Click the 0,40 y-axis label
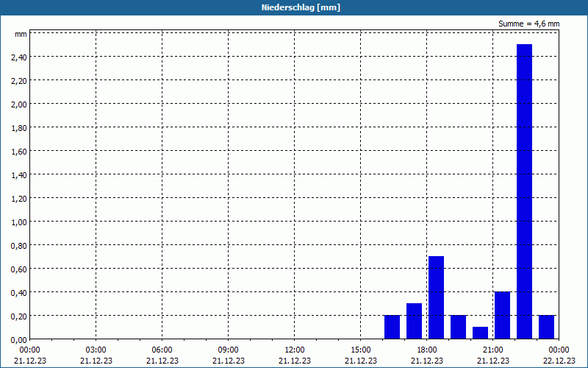Screen dimensions: 588x368 point(19,293)
